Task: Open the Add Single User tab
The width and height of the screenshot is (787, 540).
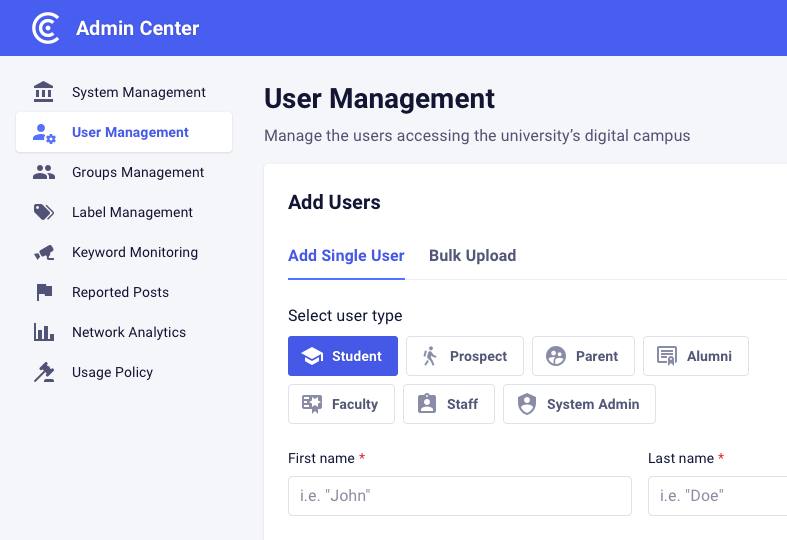Action: pyautogui.click(x=346, y=255)
